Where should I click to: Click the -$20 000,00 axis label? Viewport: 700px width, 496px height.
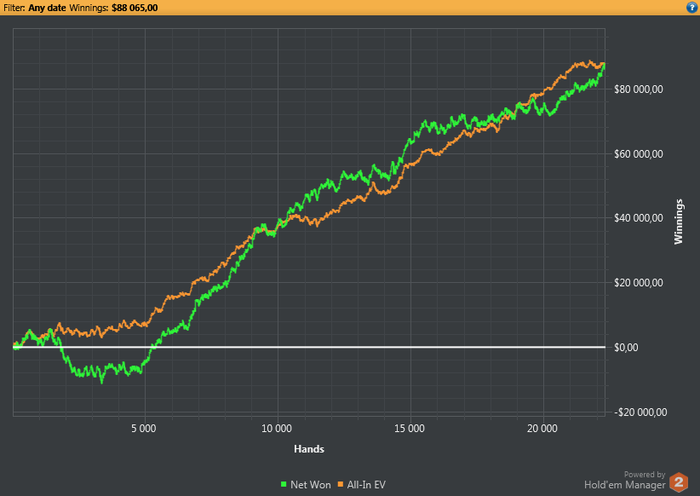[641, 412]
